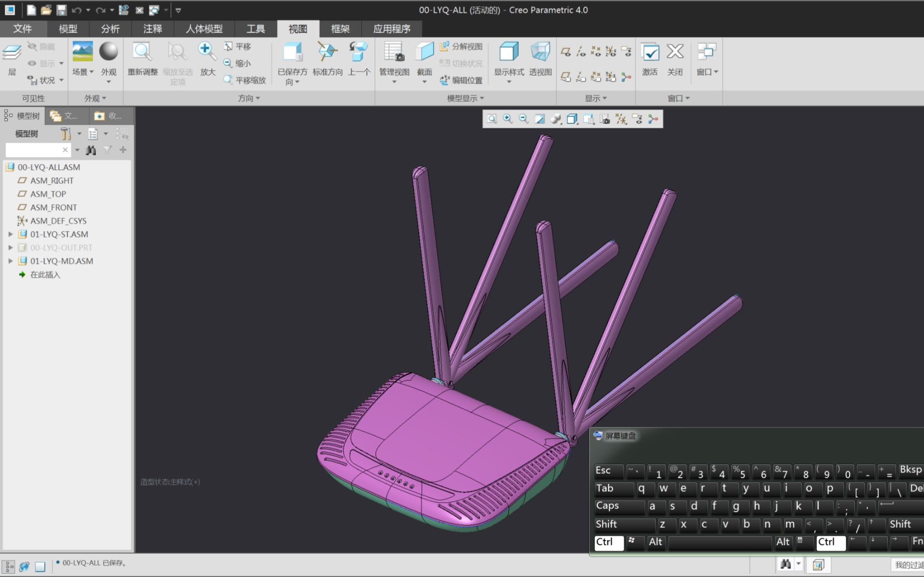Toggle axis display in ribbon 显示 group

pyautogui.click(x=581, y=51)
